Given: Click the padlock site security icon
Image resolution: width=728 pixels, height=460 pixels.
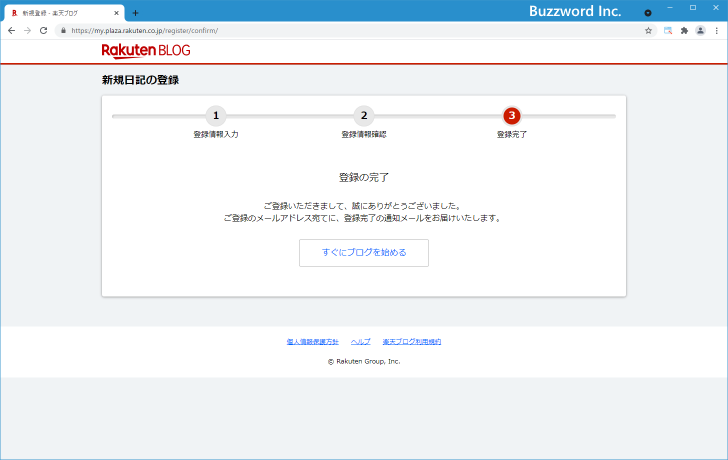Looking at the screenshot, I should 64,31.
